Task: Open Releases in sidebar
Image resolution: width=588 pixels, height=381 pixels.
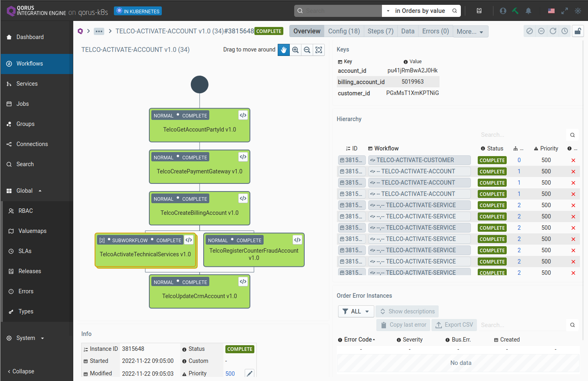Action: tap(38, 271)
